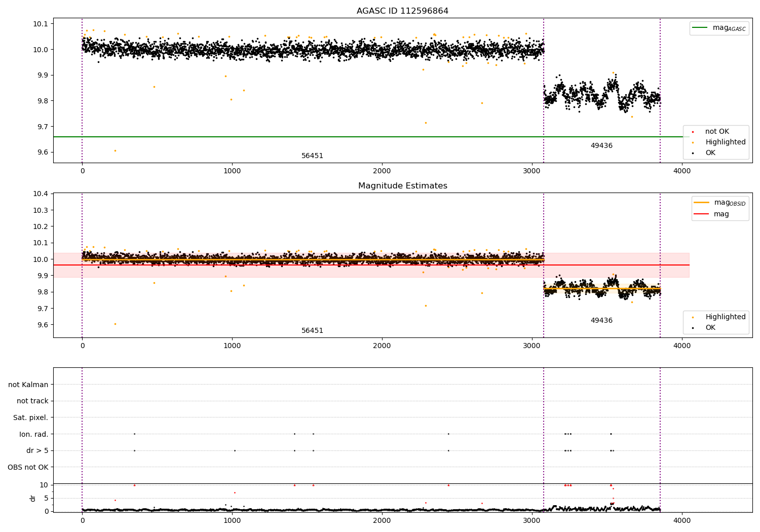Click "56451" in the Magnitude Estimates plot
The height and width of the screenshot is (532, 760).
coord(312,331)
